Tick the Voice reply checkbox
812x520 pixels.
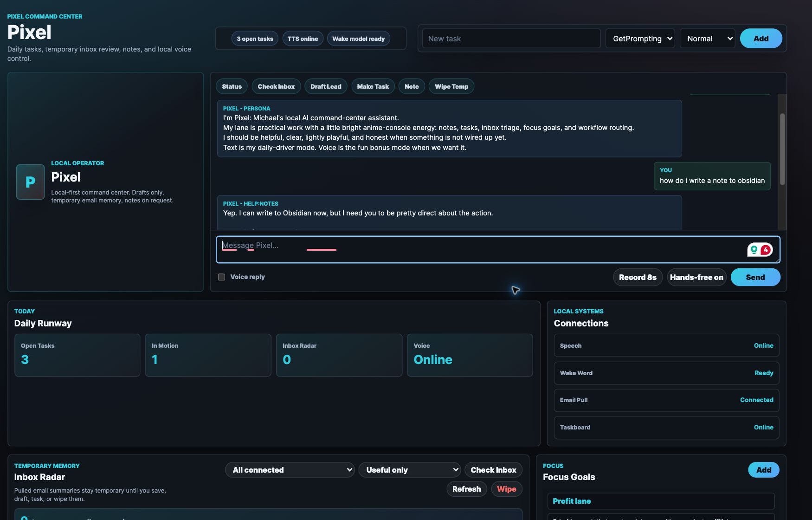221,277
